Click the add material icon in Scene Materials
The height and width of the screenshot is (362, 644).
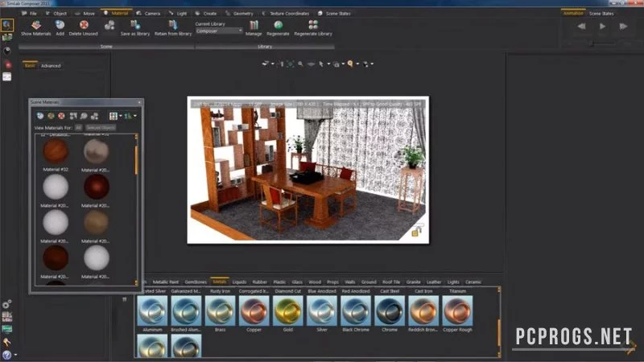point(40,116)
